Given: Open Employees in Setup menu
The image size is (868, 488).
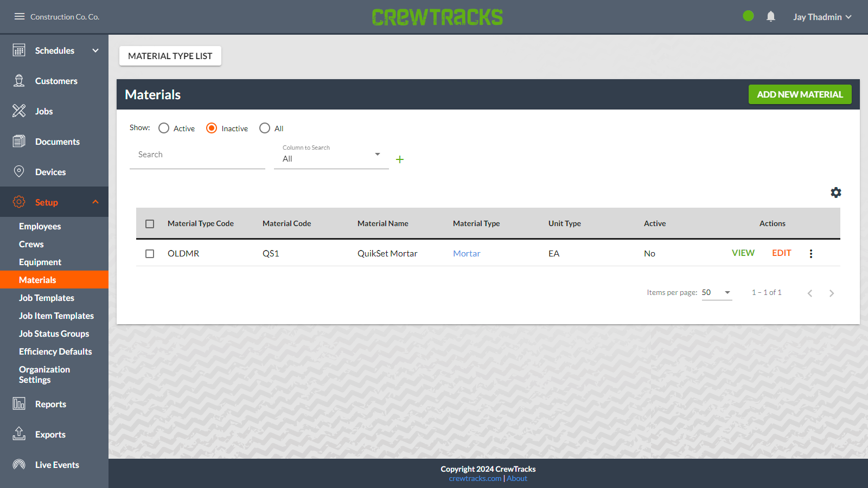Looking at the screenshot, I should point(40,226).
